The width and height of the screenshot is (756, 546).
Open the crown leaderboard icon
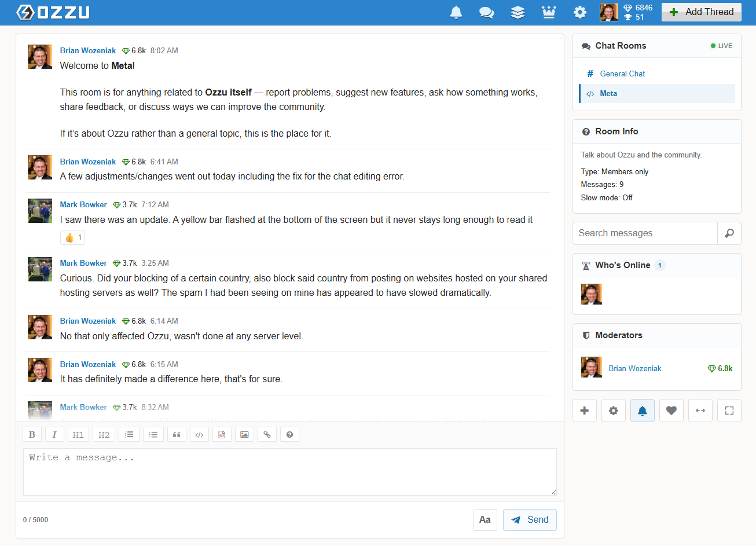549,12
